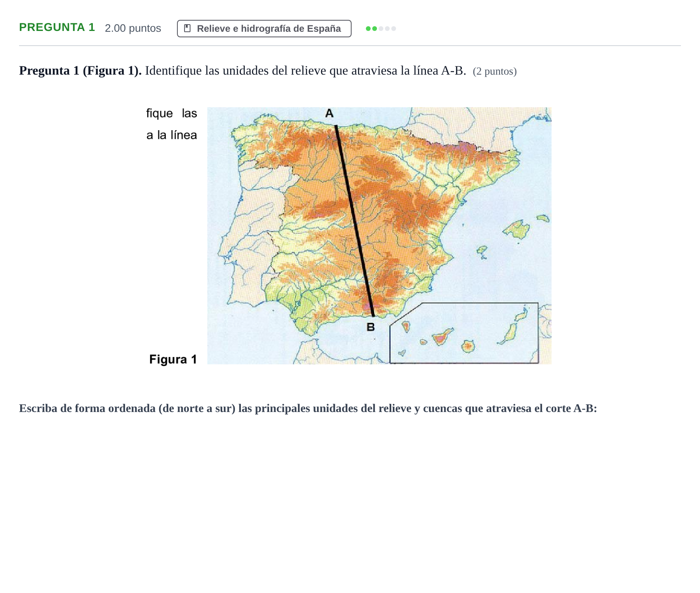Click the 'Relieve e hidrografía de España' topic tag
700x593 pixels.
(x=264, y=29)
